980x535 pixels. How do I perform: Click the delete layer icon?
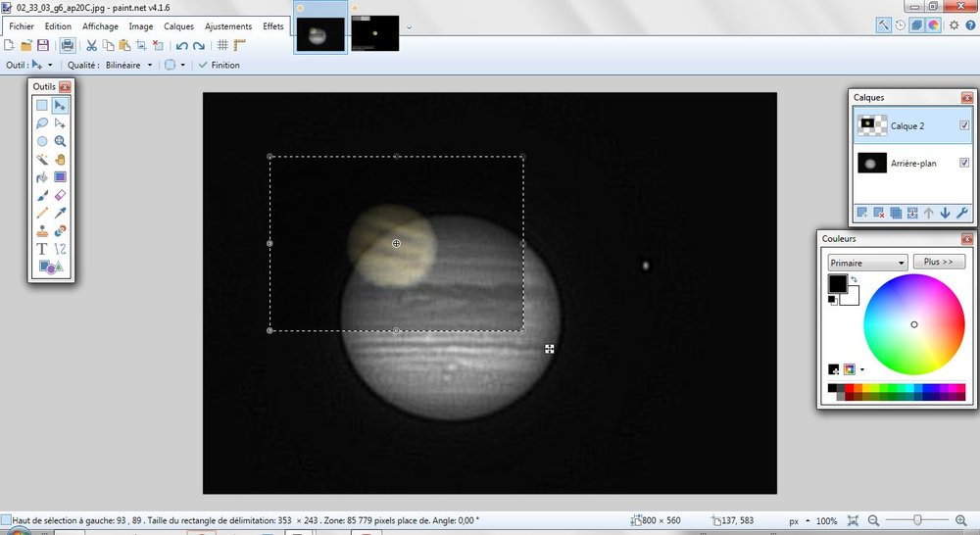[x=879, y=214]
